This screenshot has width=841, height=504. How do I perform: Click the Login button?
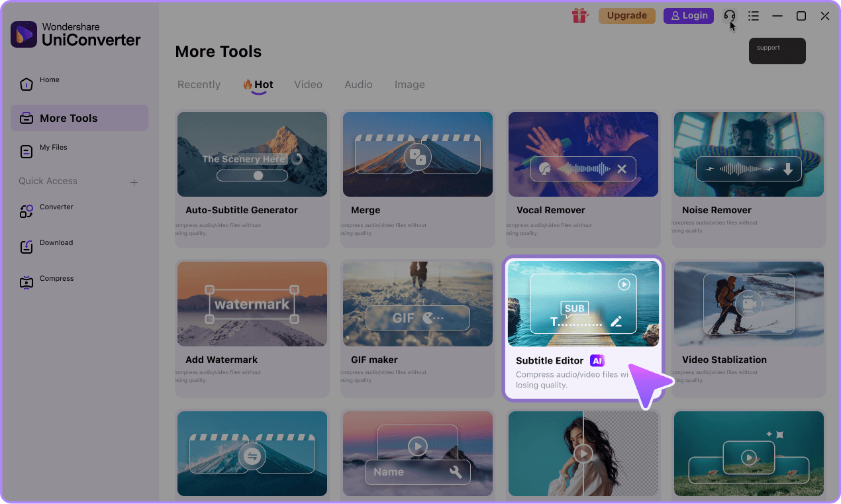(x=689, y=15)
